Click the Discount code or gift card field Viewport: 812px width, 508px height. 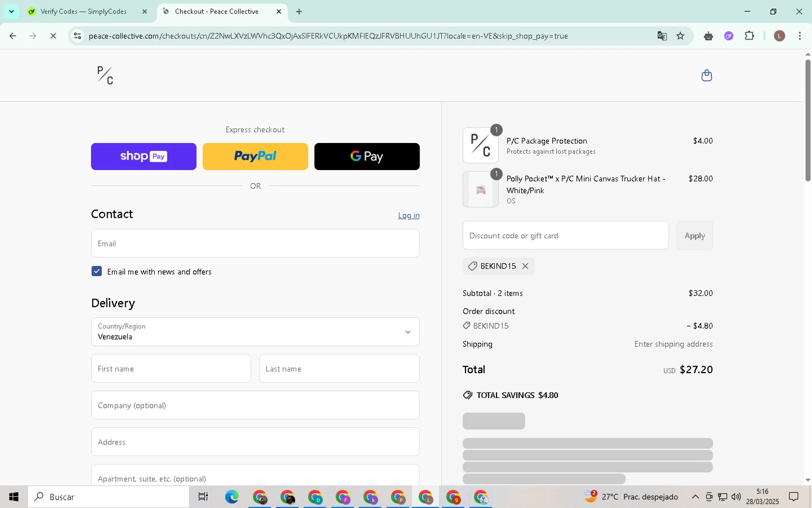point(566,236)
